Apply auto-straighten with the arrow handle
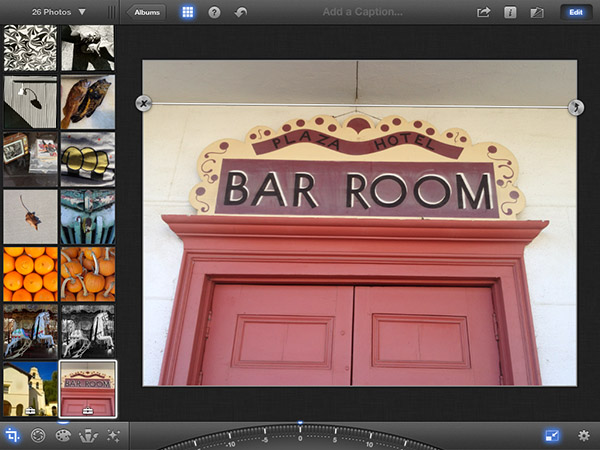Viewport: 600px width, 450px height. (x=576, y=107)
